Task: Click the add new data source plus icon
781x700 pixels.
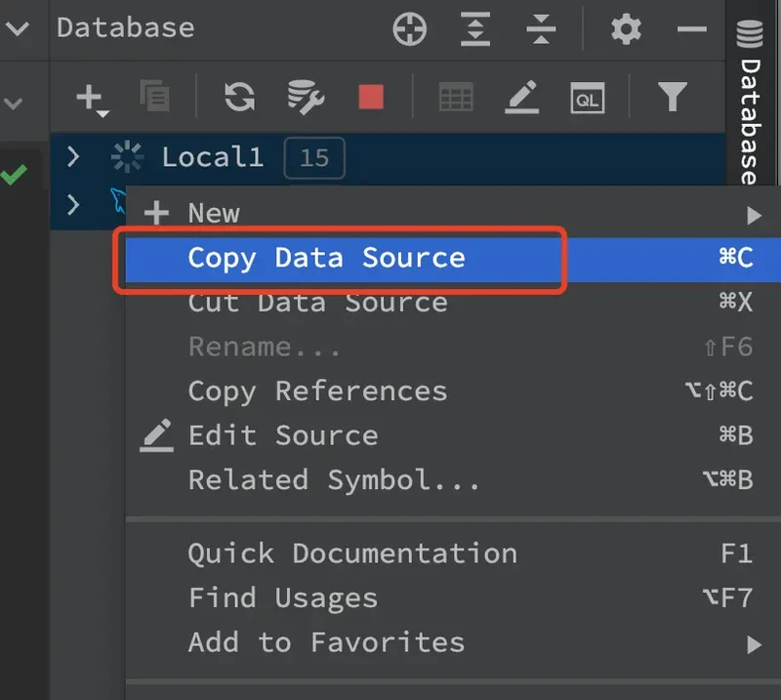Action: [90, 97]
